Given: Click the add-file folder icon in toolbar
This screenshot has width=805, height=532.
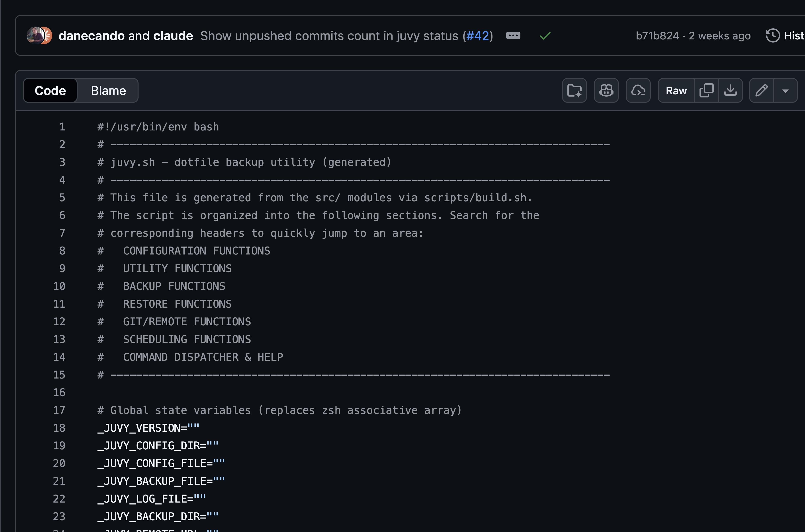Looking at the screenshot, I should click(x=574, y=90).
